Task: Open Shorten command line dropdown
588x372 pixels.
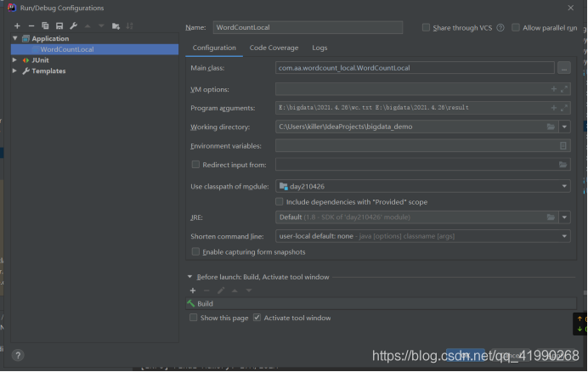Action: tap(564, 236)
